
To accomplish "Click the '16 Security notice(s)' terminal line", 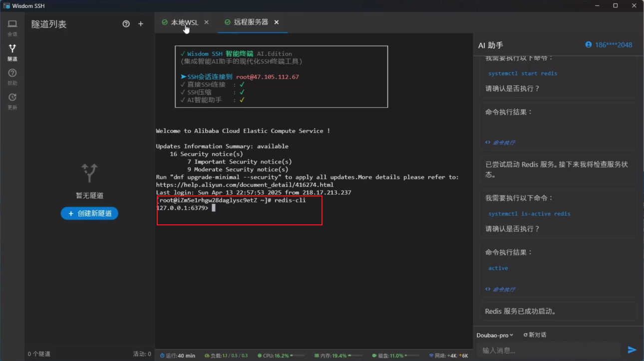I will point(207,154).
